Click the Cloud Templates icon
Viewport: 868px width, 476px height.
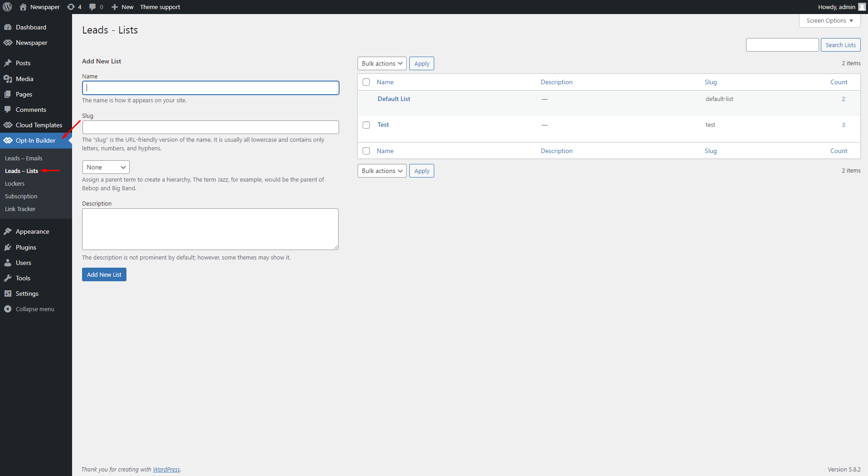[8, 125]
